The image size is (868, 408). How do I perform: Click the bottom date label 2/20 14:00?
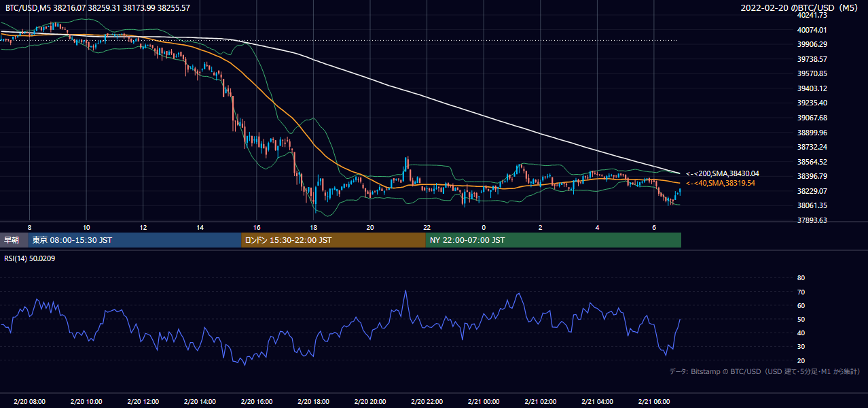tap(200, 401)
